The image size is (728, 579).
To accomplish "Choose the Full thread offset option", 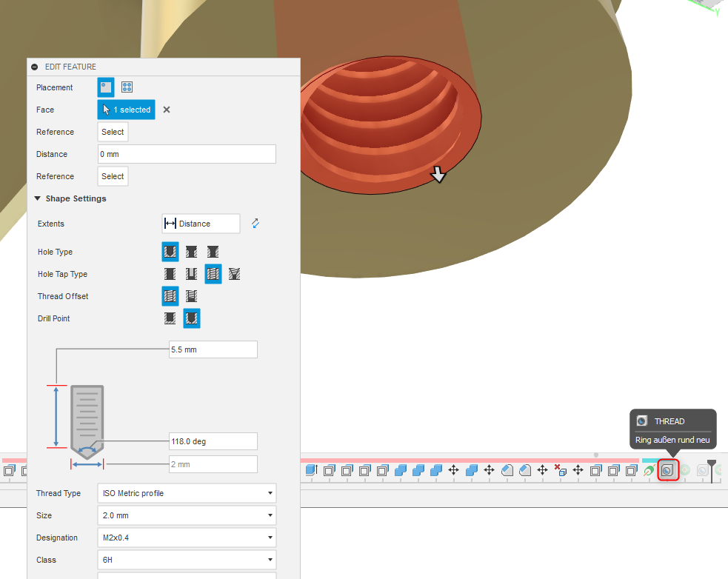I will (x=170, y=296).
